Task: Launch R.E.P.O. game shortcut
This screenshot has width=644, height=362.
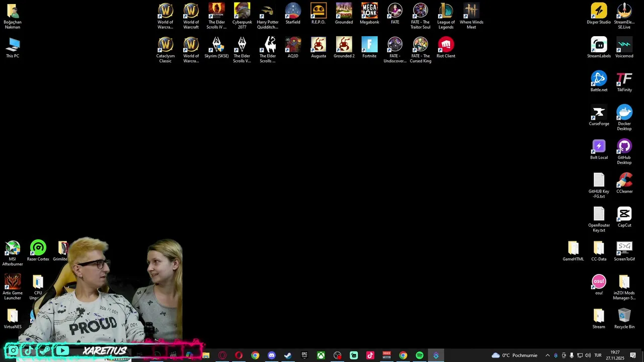Action: click(x=318, y=14)
